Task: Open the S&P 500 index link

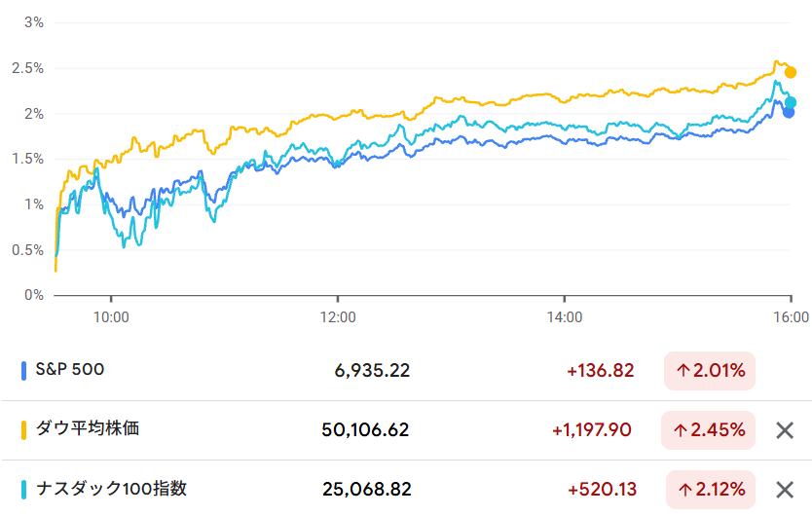Action: (x=70, y=370)
